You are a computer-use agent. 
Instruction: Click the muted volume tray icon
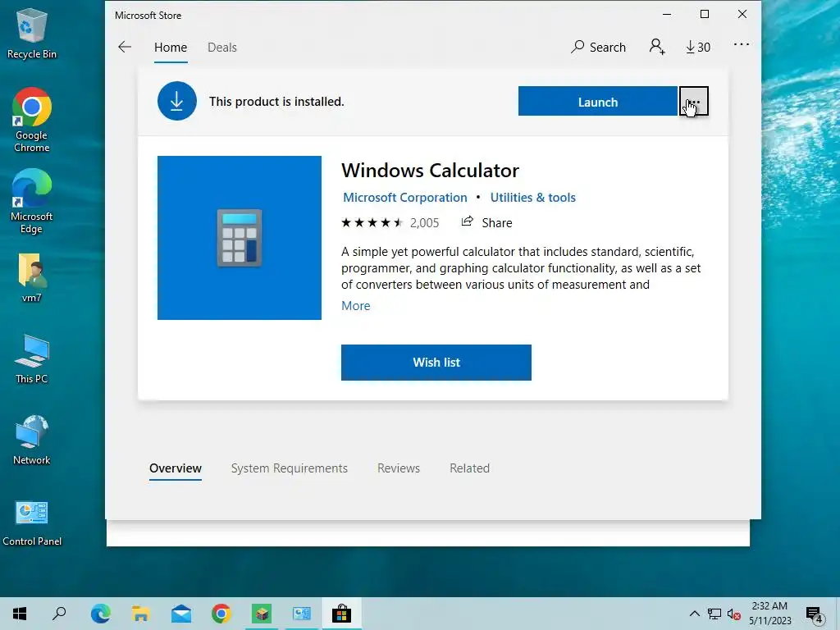pos(734,614)
